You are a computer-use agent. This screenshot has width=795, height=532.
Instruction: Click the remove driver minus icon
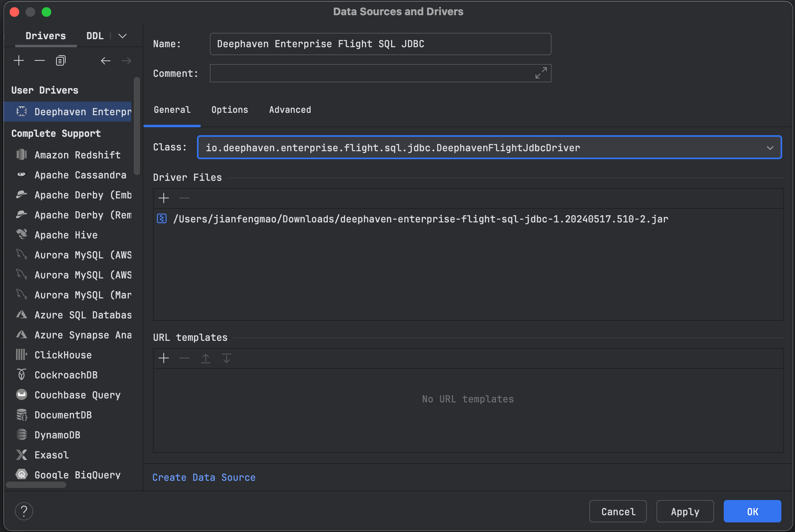(x=40, y=61)
